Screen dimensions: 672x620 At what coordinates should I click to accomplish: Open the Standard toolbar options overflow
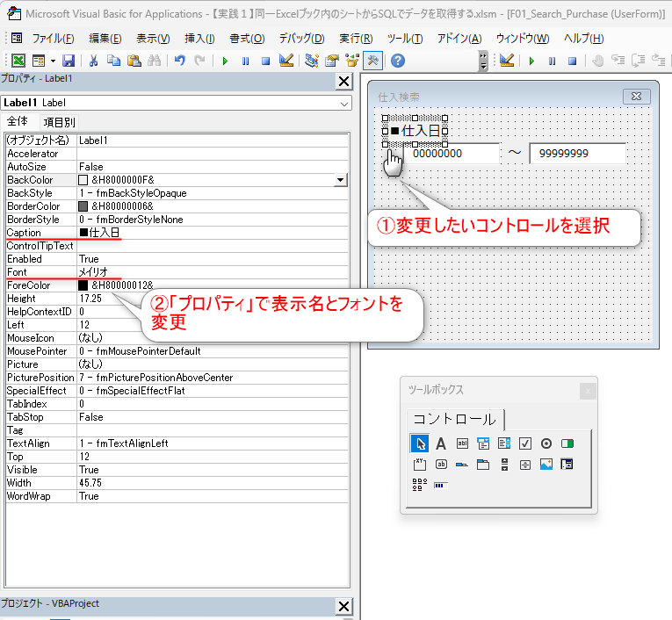click(x=483, y=61)
